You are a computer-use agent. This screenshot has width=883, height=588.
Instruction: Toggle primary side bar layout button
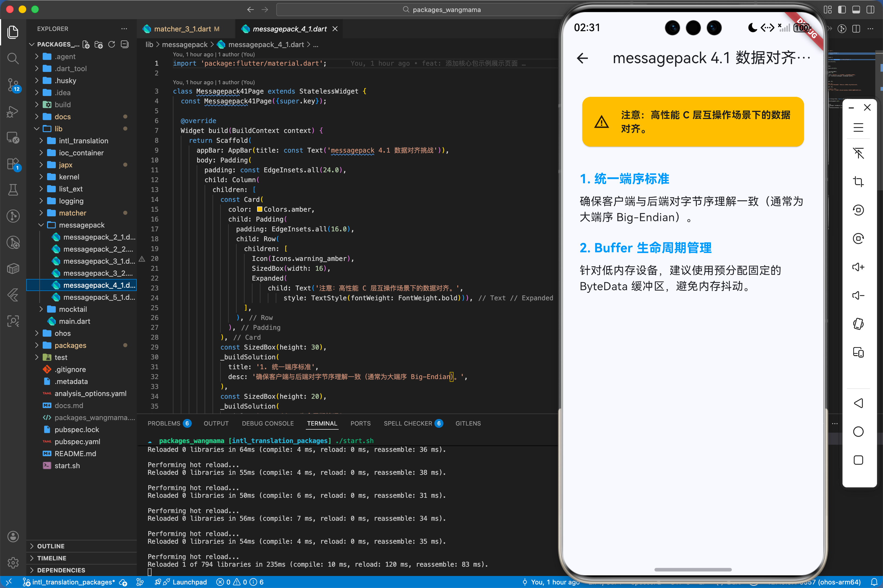pos(842,9)
